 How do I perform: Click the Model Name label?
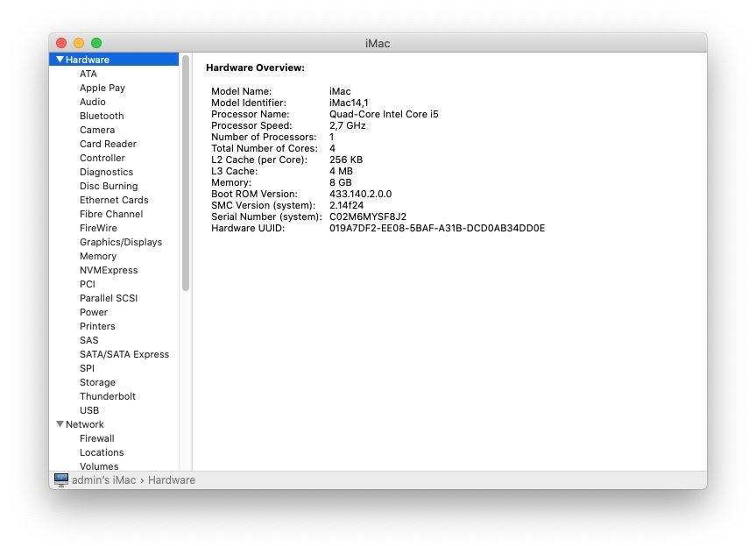tap(241, 91)
